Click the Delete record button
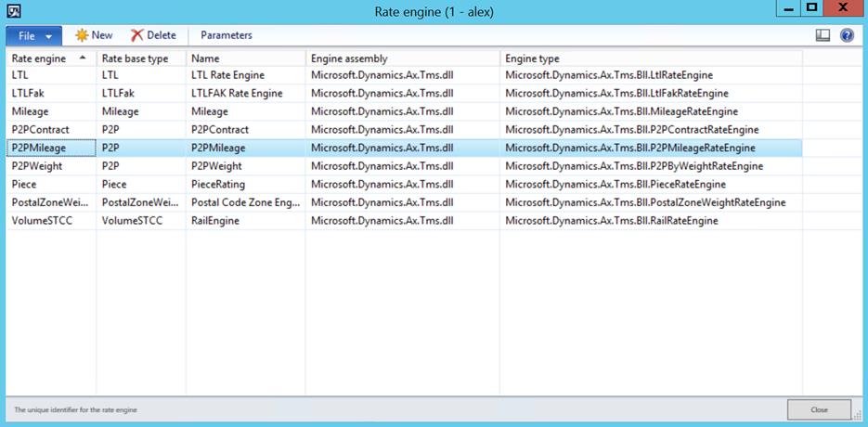Image resolution: width=868 pixels, height=427 pixels. 153,35
